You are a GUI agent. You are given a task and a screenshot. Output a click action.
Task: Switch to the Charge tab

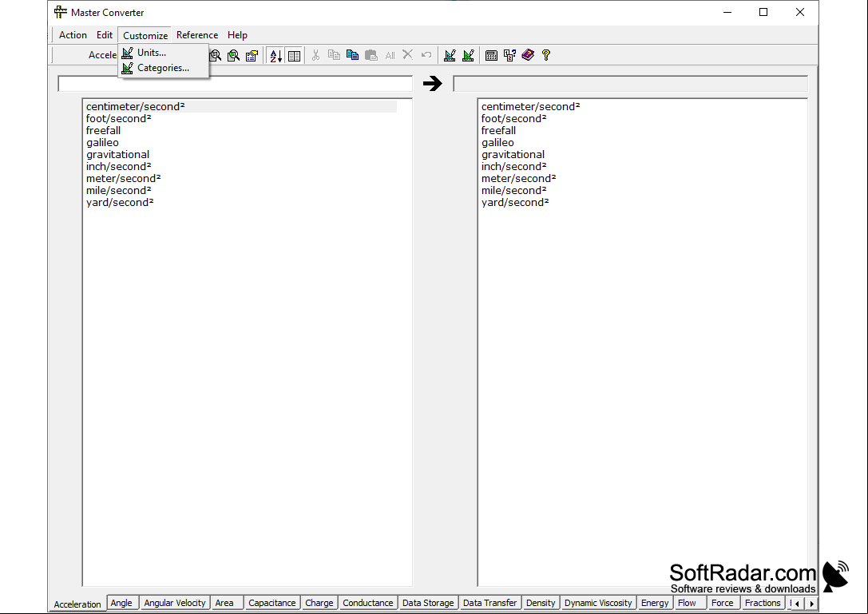(319, 603)
